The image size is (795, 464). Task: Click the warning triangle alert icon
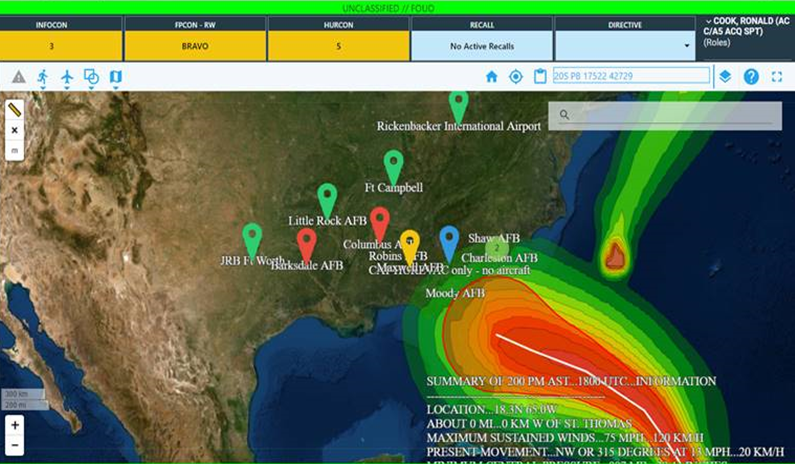(18, 77)
